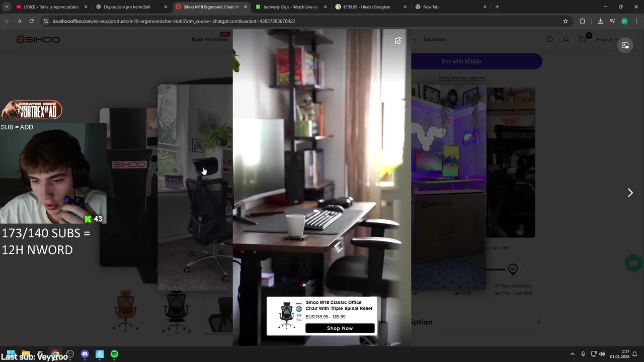644x362 pixels.
Task: Select the orange chair thumbnail
Action: tap(124, 312)
